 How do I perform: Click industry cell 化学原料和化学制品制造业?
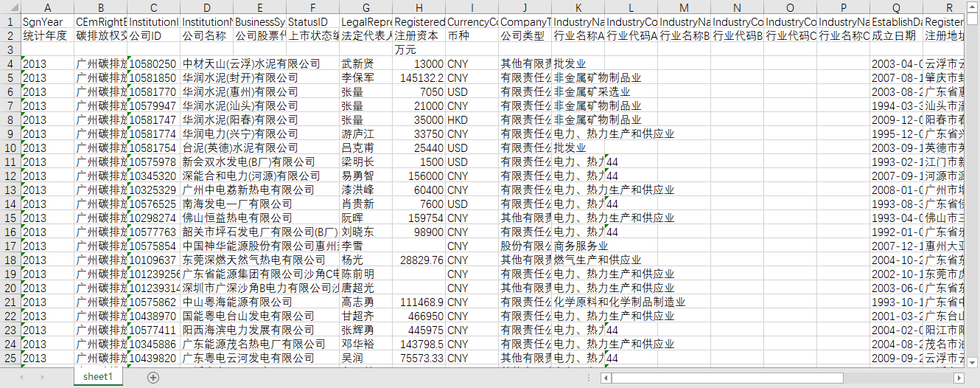[620, 302]
